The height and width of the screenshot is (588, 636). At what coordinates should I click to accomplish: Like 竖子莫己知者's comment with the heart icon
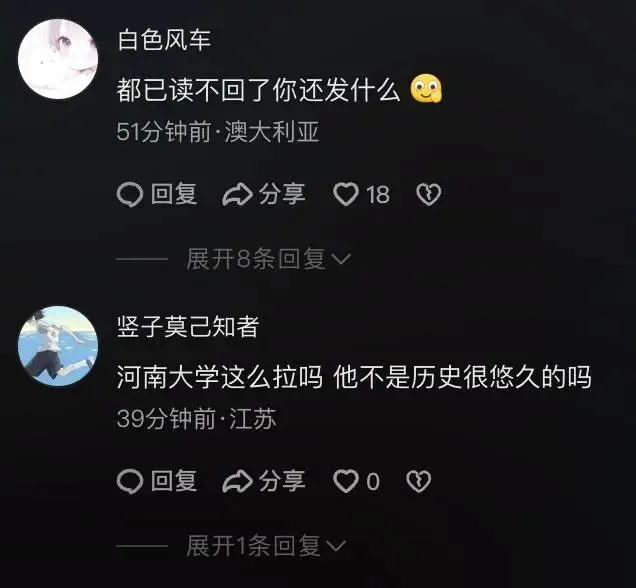pos(346,481)
